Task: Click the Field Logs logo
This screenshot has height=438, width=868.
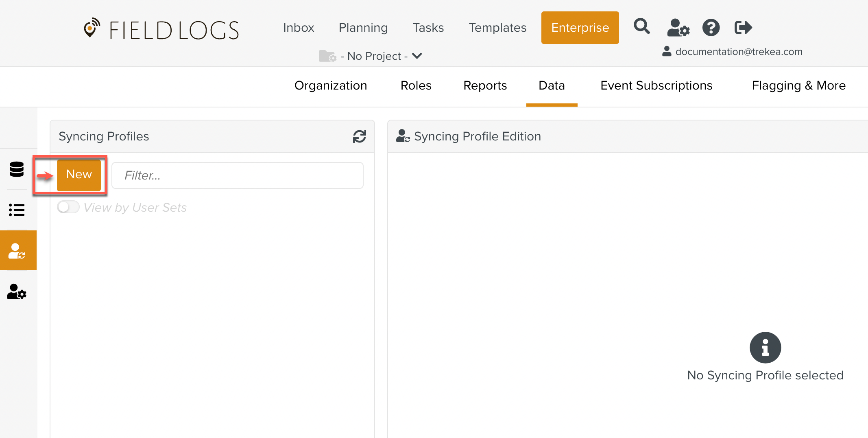Action: click(x=161, y=29)
